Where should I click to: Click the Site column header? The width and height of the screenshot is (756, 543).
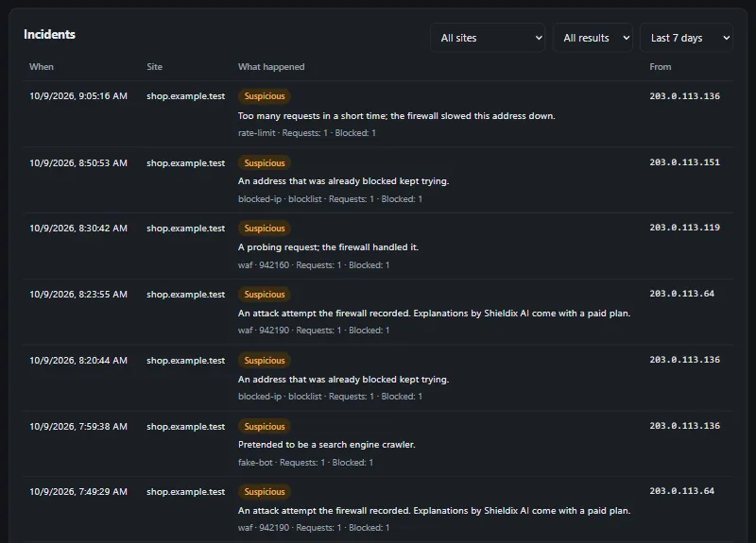154,66
